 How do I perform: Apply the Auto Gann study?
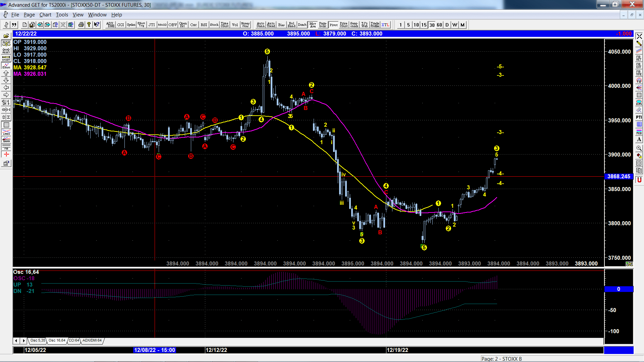(261, 25)
